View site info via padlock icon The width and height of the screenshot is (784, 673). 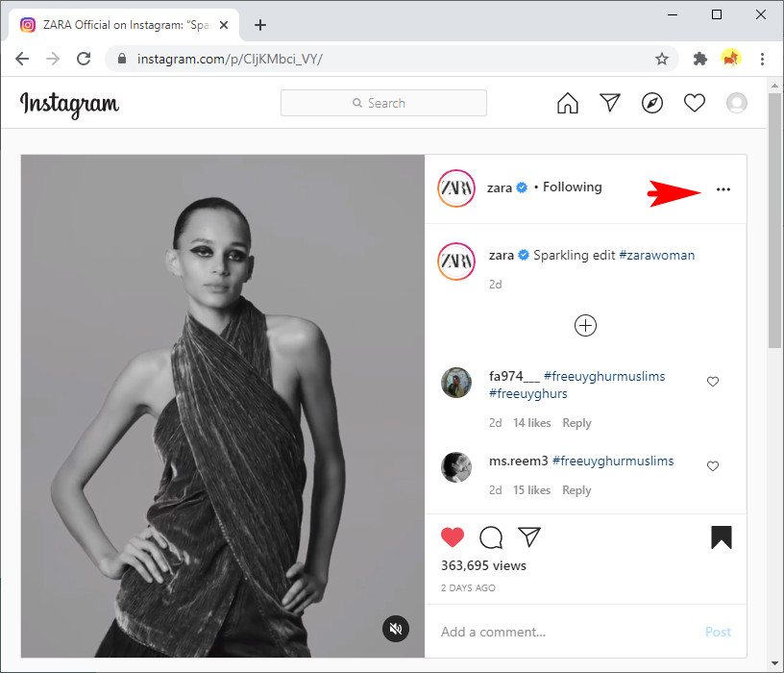coord(121,59)
